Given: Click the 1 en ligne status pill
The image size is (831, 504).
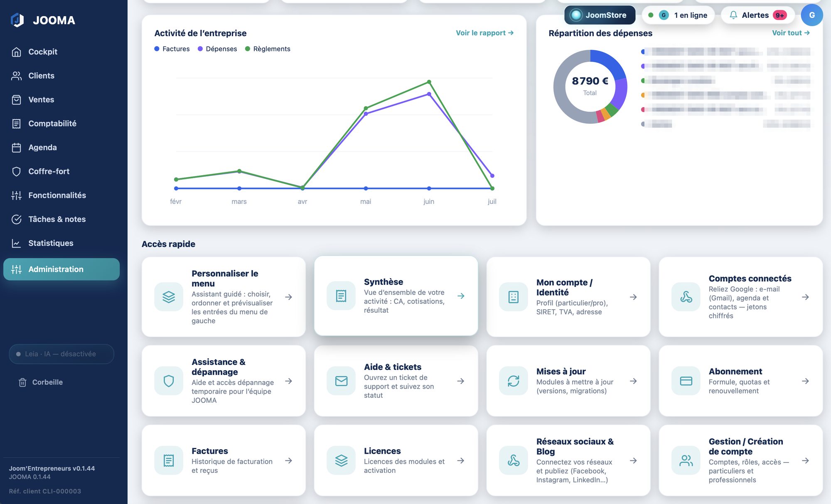Looking at the screenshot, I should click(x=678, y=15).
